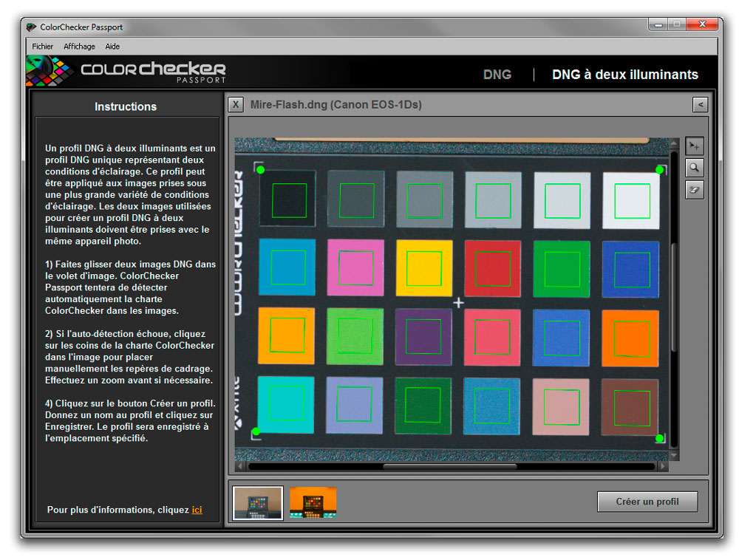Click green corner marker beside black patch
Screen dimensions: 739x560
[261, 170]
